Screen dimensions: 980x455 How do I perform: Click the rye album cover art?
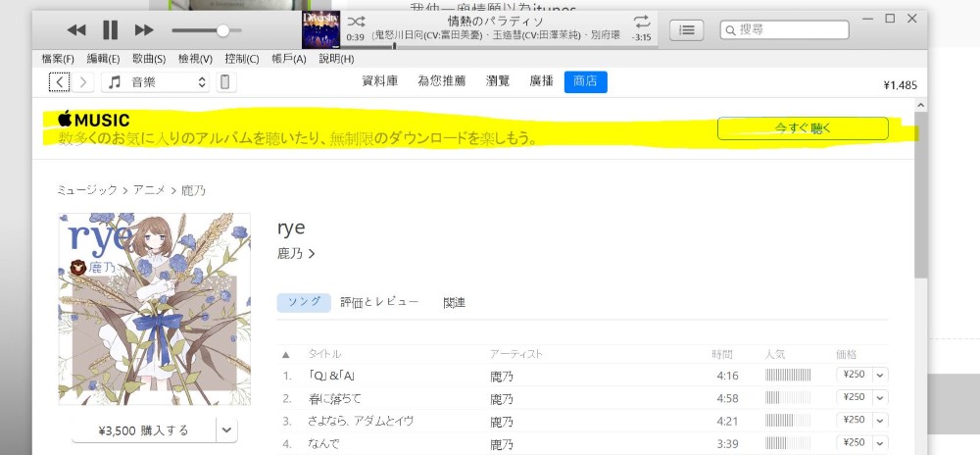coord(155,309)
